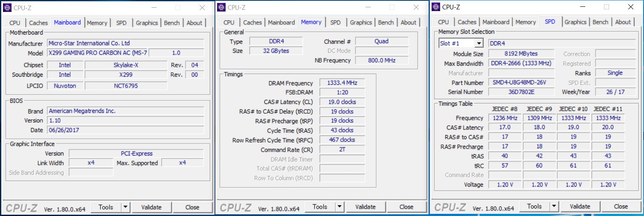Select Mainboard tab in Memory window

[x=281, y=22]
